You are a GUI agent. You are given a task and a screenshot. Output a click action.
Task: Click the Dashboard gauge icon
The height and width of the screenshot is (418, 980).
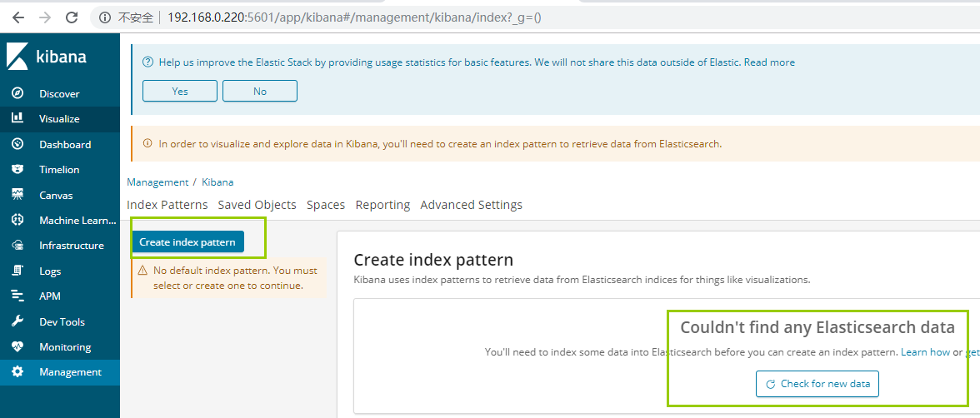click(x=17, y=144)
